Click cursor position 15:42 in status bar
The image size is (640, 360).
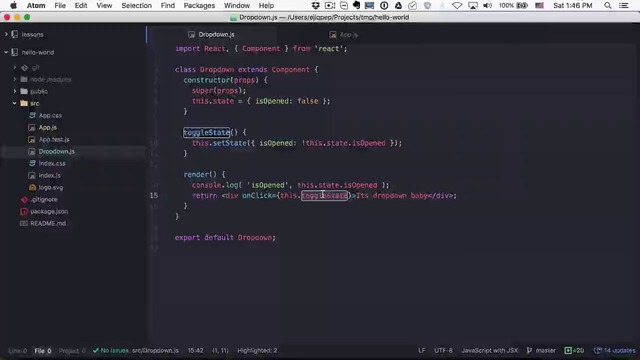(x=196, y=351)
